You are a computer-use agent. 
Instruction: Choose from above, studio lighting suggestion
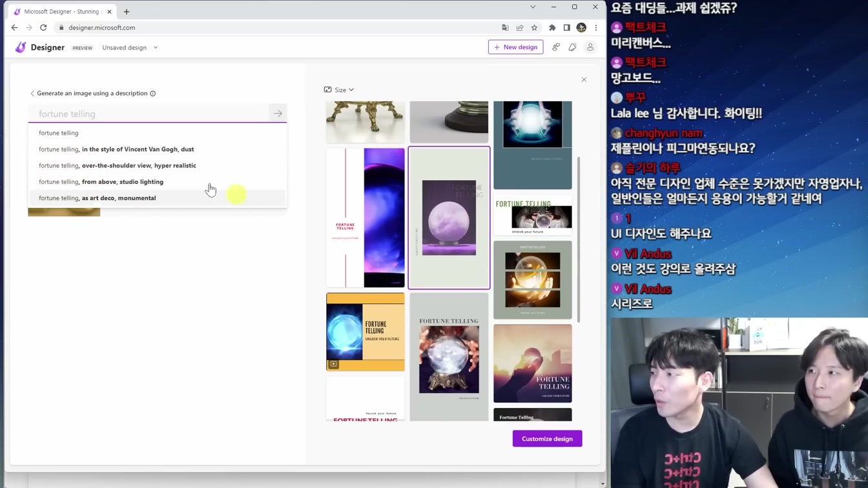157,182
